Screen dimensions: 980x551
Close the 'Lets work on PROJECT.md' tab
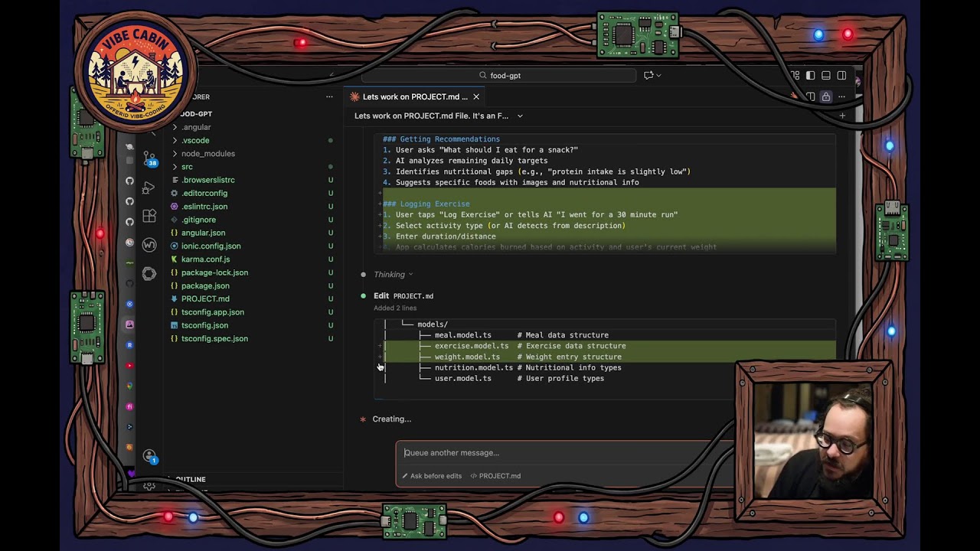pyautogui.click(x=476, y=96)
